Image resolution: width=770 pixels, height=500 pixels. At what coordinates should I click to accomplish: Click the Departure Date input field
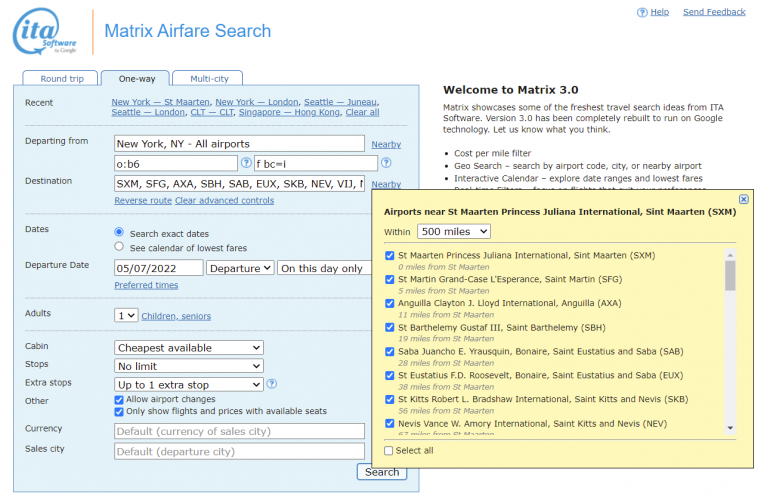tap(158, 268)
